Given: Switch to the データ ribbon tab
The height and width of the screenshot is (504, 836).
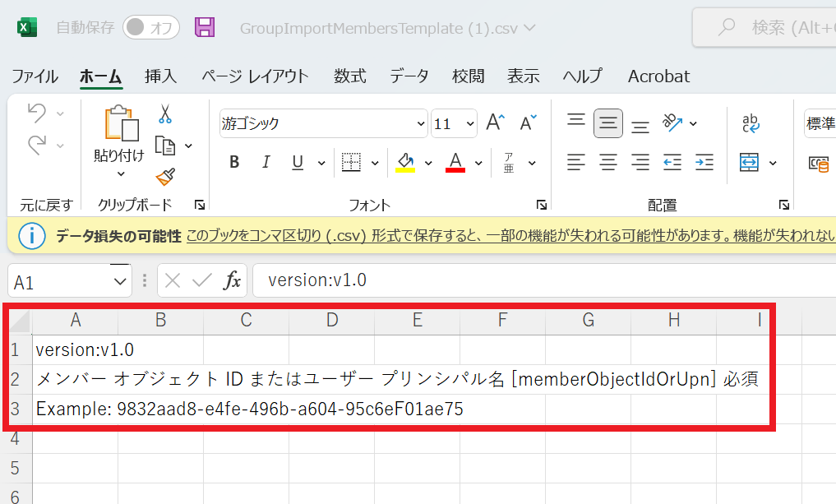Looking at the screenshot, I should (409, 76).
